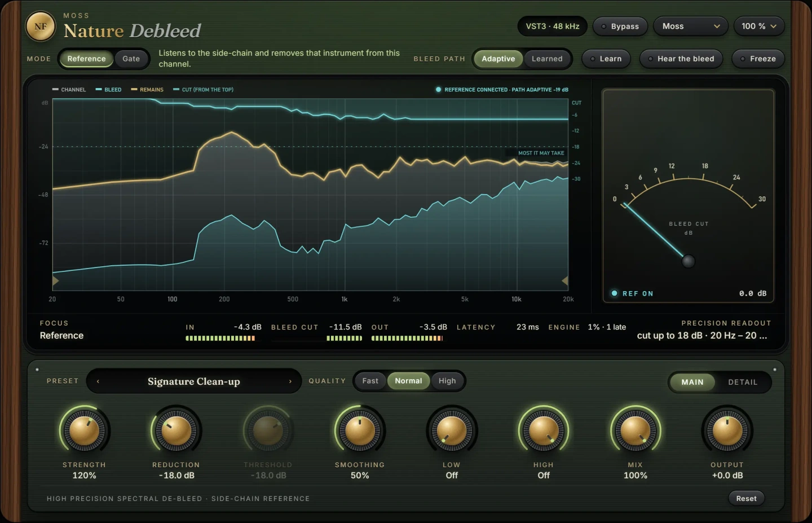
Task: Click the Strength knob
Action: click(x=85, y=431)
